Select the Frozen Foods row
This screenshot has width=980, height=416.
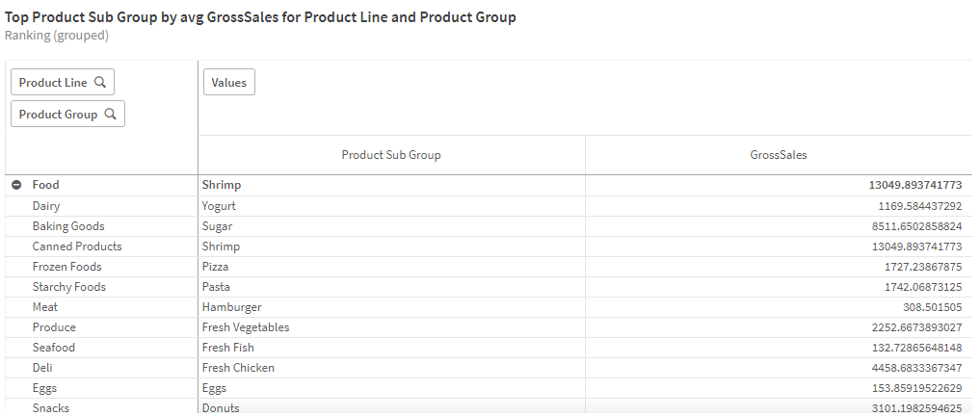[x=66, y=267]
